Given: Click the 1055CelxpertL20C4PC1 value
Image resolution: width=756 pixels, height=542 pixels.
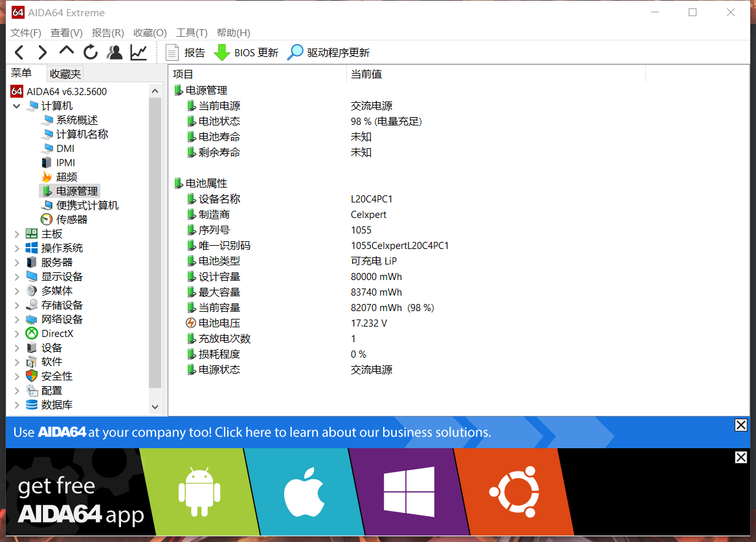Looking at the screenshot, I should coord(400,246).
